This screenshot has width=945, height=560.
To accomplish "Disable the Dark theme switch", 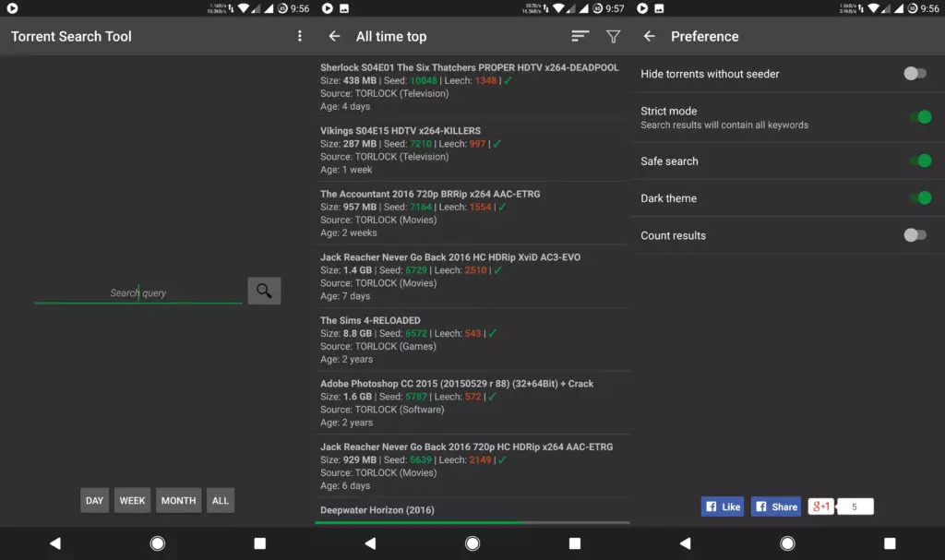I will (x=919, y=198).
